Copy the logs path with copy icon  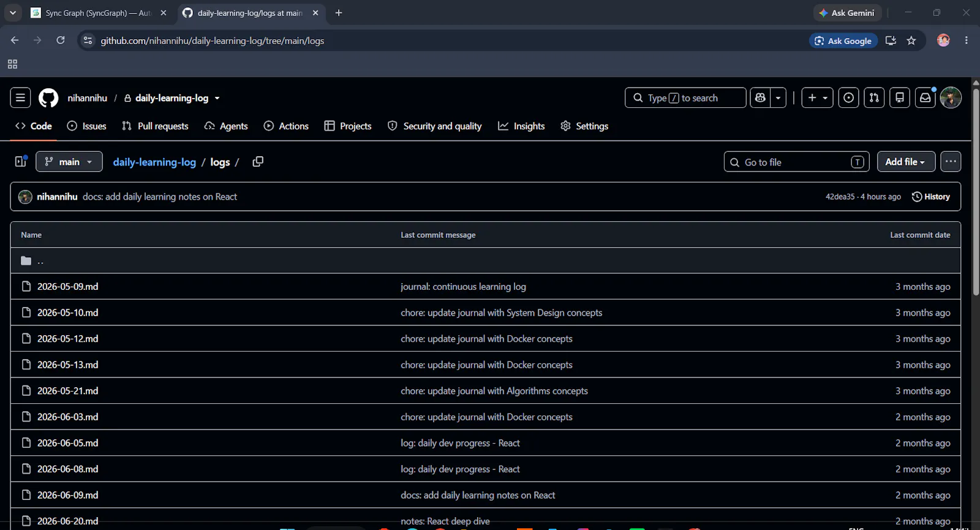tap(258, 161)
